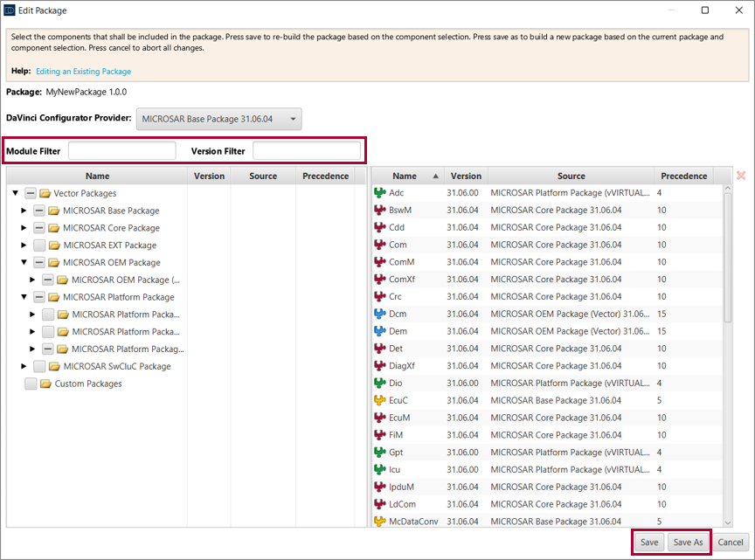Click the Save button

click(649, 543)
